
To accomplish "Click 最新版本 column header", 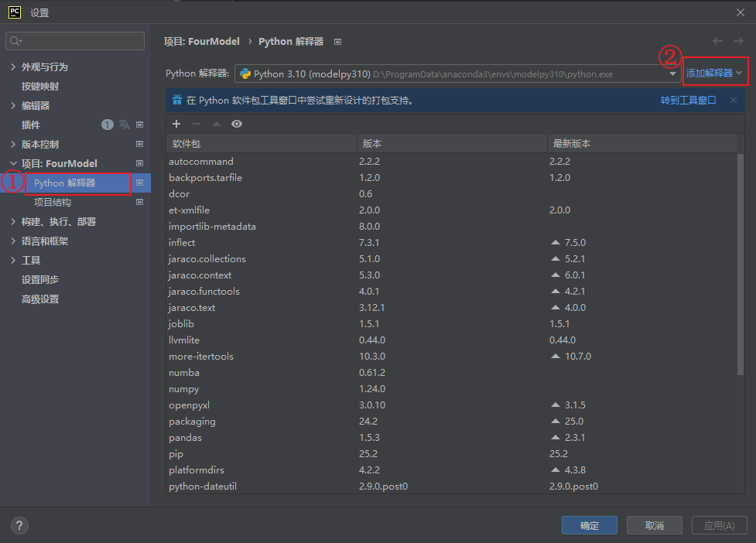I will [x=641, y=144].
